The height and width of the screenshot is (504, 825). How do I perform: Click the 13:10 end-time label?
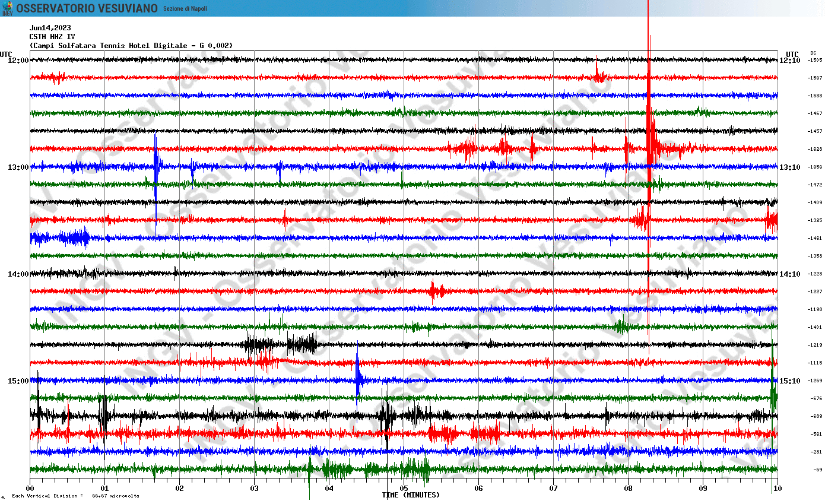789,167
